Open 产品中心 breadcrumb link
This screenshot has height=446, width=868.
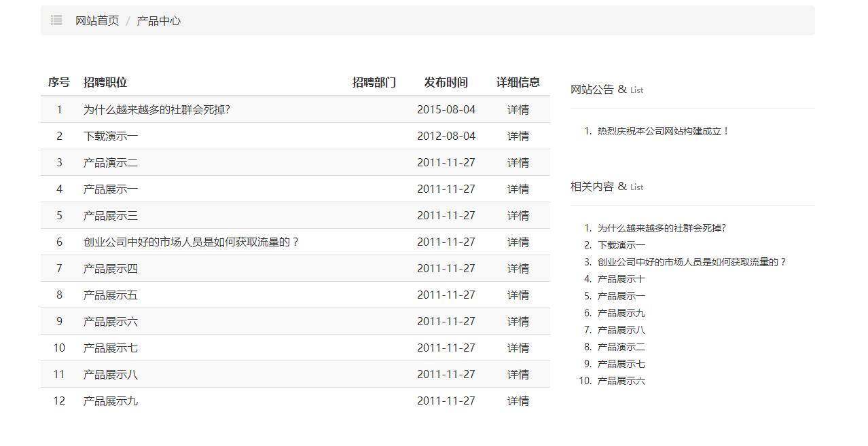pyautogui.click(x=159, y=21)
